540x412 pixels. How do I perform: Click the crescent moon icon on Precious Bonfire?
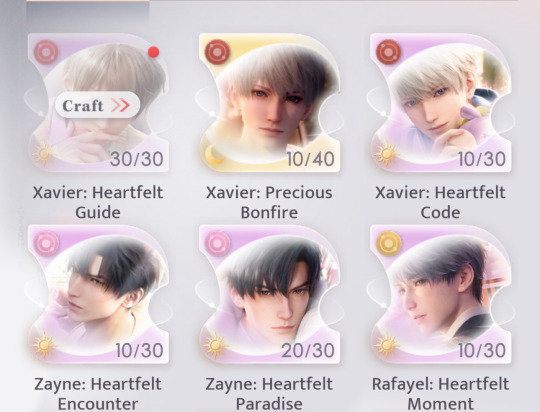coord(215,154)
